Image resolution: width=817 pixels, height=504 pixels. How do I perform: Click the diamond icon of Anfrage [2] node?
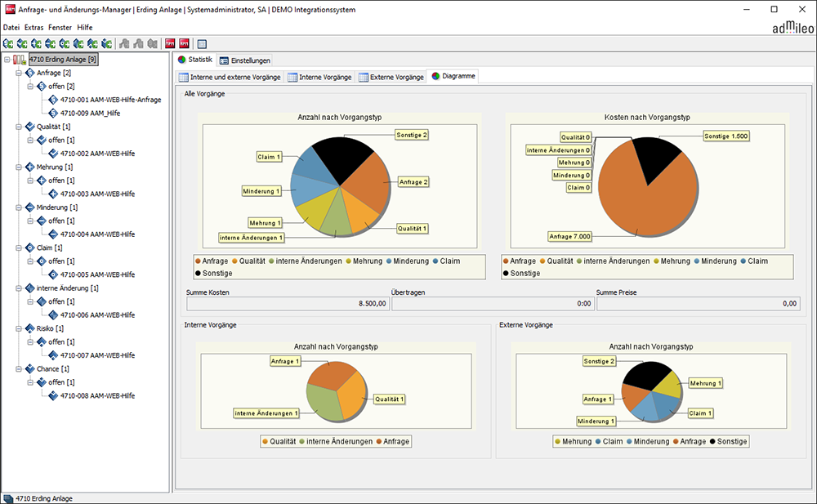30,73
